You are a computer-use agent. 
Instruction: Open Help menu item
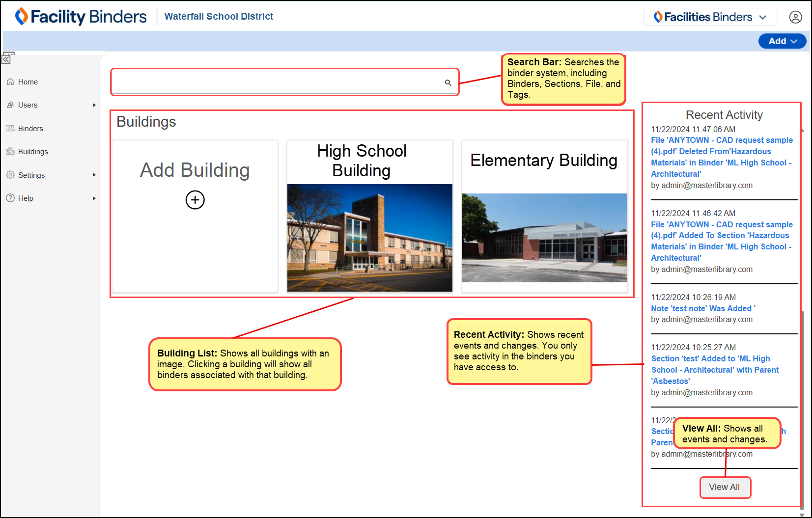[x=26, y=198]
